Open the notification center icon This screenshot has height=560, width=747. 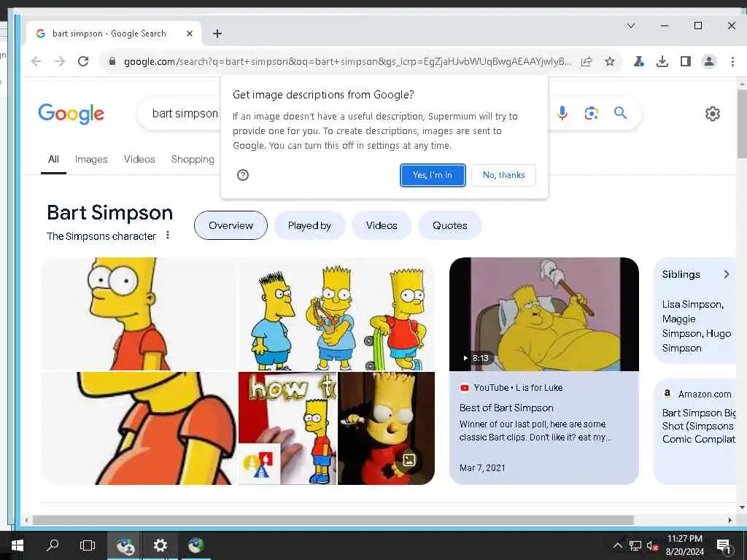tap(724, 546)
